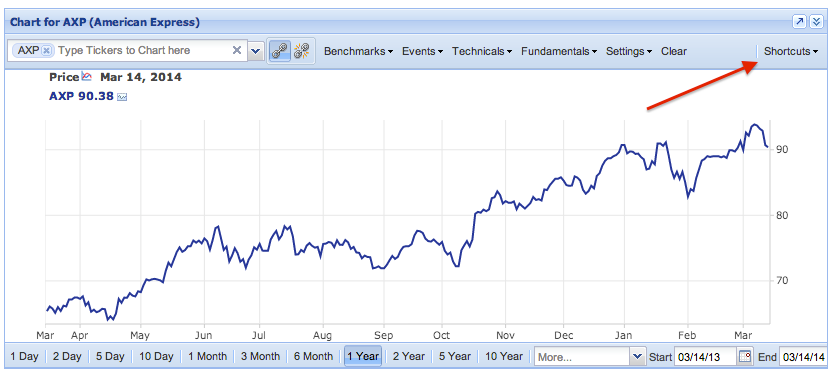Screen dimensions: 832x372
Task: Open the Benchmarks menu
Action: click(x=358, y=51)
